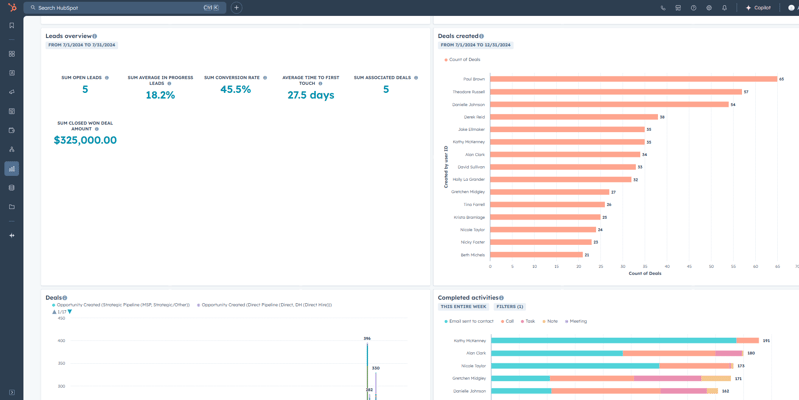This screenshot has height=400, width=799.
Task: Open the Help question-mark icon
Action: pyautogui.click(x=694, y=8)
